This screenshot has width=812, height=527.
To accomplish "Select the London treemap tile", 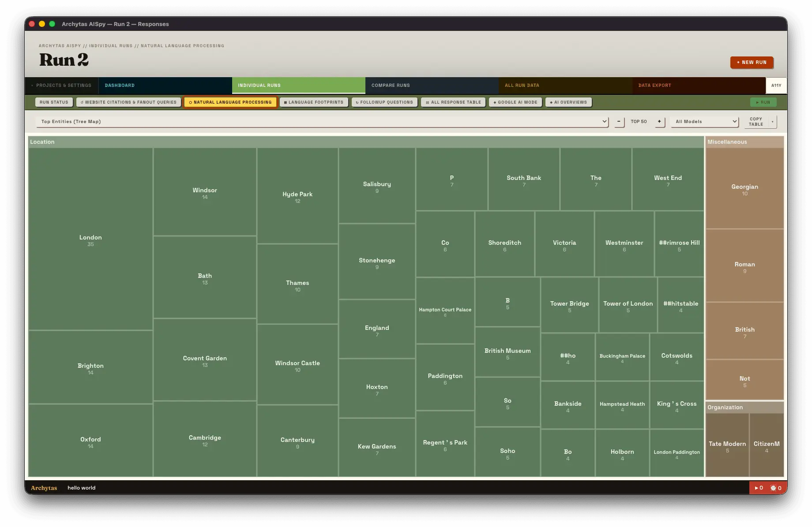I will pos(90,239).
